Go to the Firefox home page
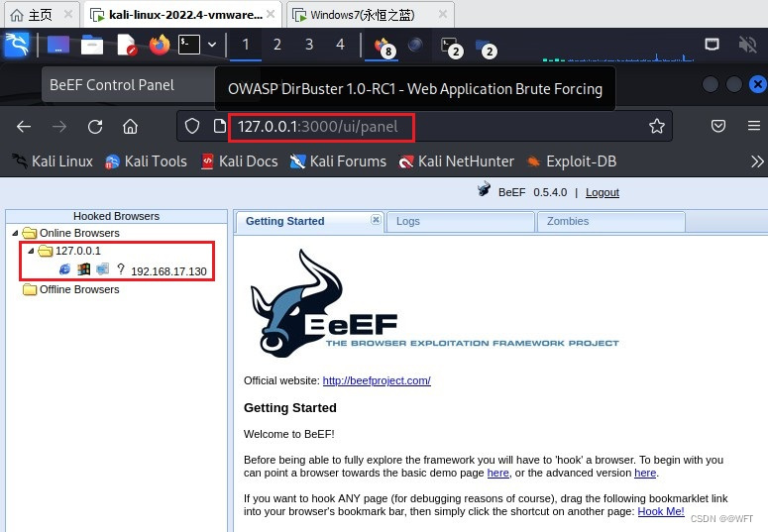Viewport: 768px width, 532px height. point(130,127)
